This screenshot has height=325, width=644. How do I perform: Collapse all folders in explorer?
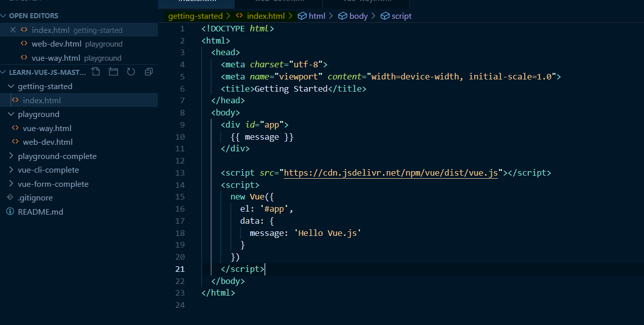pos(149,72)
